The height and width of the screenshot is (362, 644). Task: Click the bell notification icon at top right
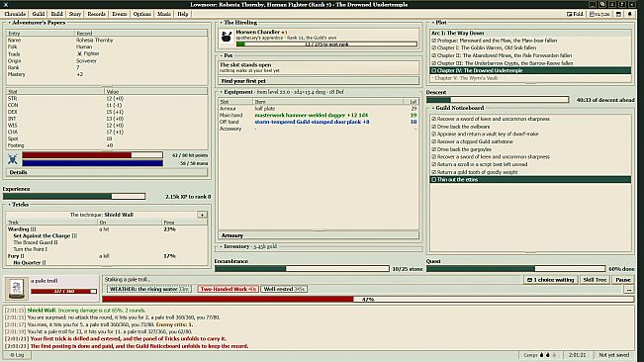click(630, 14)
